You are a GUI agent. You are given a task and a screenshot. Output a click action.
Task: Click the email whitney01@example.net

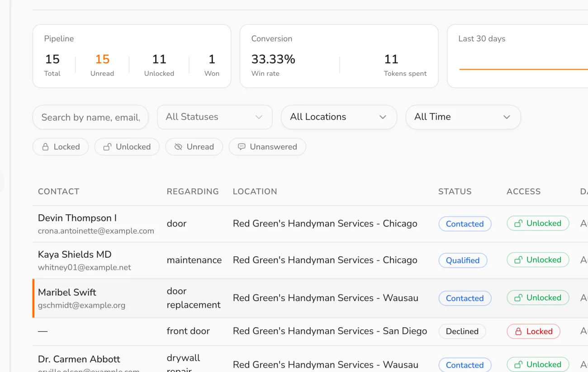click(x=85, y=268)
